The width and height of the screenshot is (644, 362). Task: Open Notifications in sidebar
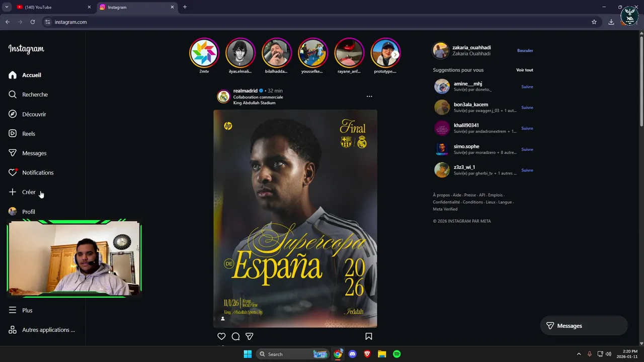31,172
